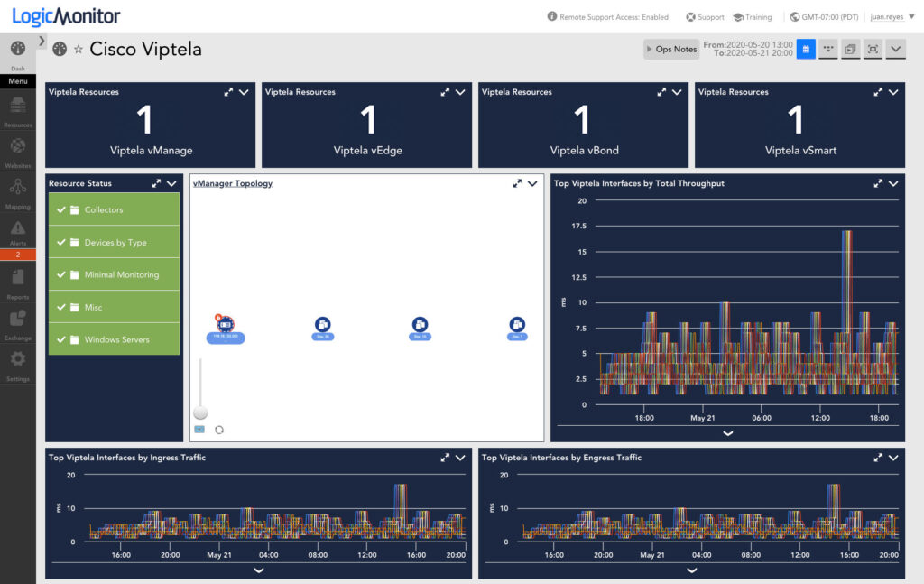Toggle the Windows Servers status group
Image resolution: width=924 pixels, height=584 pixels.
click(115, 338)
